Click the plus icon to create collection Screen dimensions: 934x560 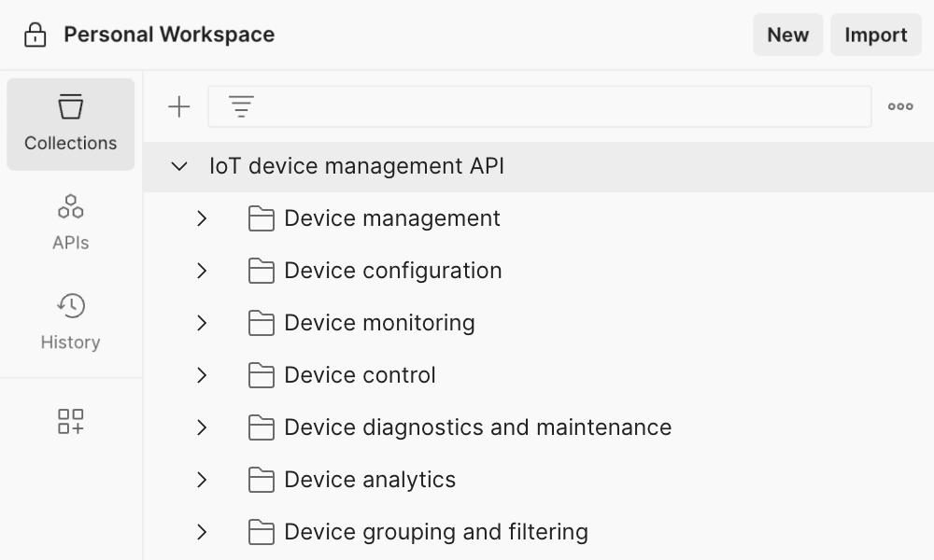(x=178, y=106)
